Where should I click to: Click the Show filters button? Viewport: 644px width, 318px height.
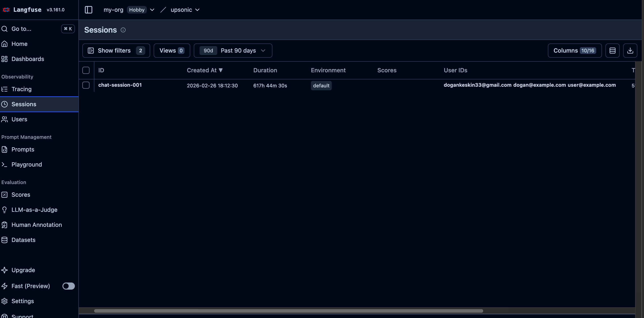pyautogui.click(x=116, y=51)
